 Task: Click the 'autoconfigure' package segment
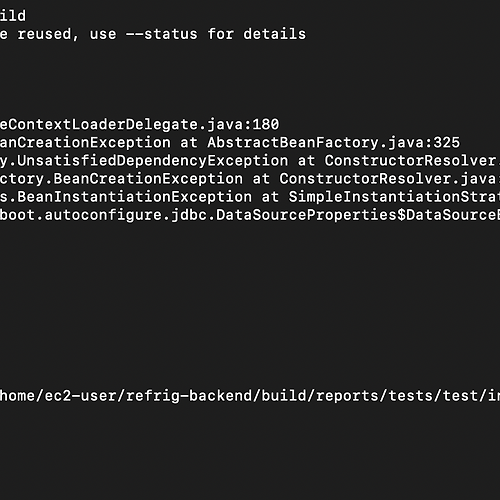click(103, 215)
